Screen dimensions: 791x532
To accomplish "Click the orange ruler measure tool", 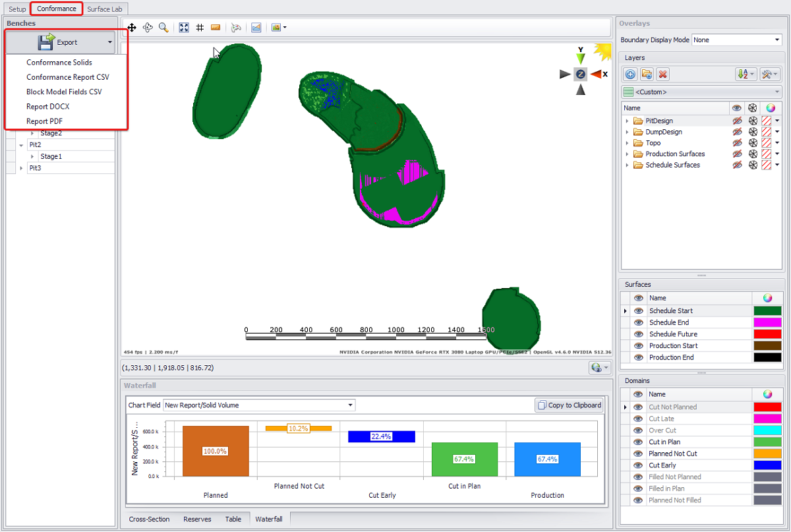I will click(216, 28).
